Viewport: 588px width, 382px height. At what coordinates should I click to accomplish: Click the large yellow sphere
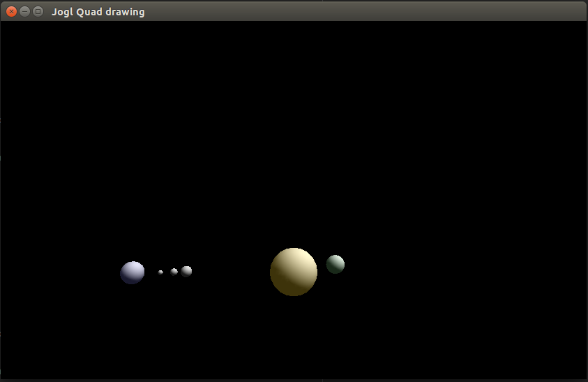point(294,272)
